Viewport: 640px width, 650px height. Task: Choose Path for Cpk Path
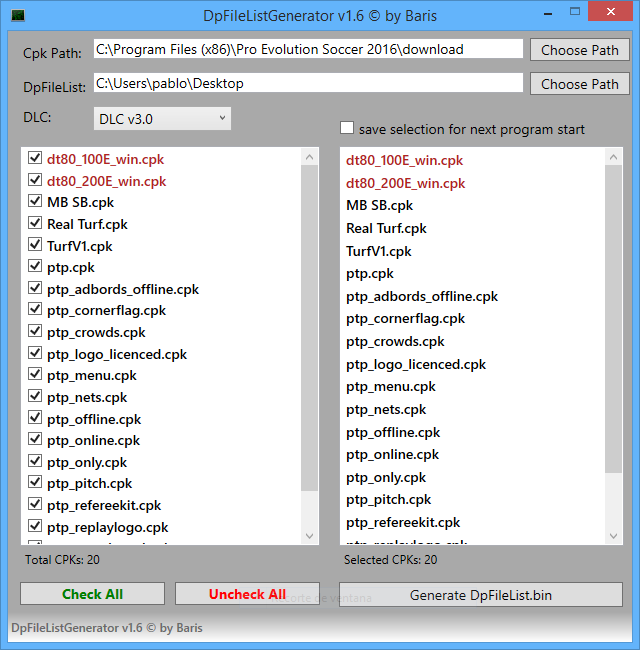(x=579, y=50)
